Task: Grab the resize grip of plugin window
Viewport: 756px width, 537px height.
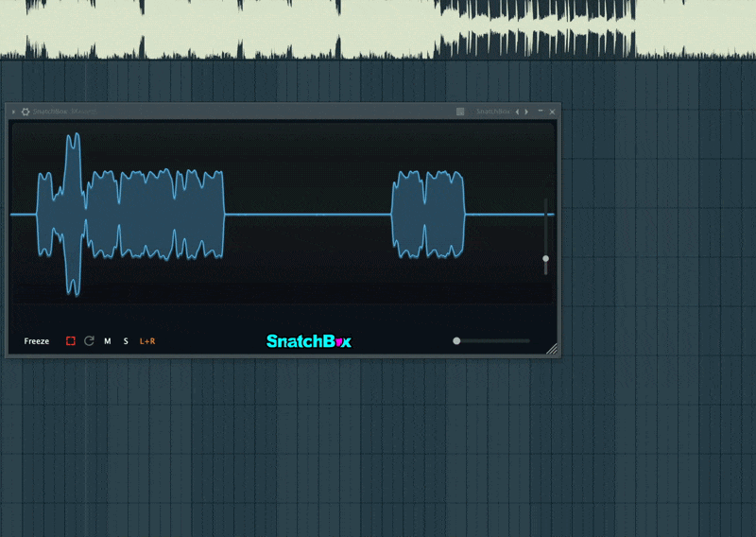Action: coord(553,349)
